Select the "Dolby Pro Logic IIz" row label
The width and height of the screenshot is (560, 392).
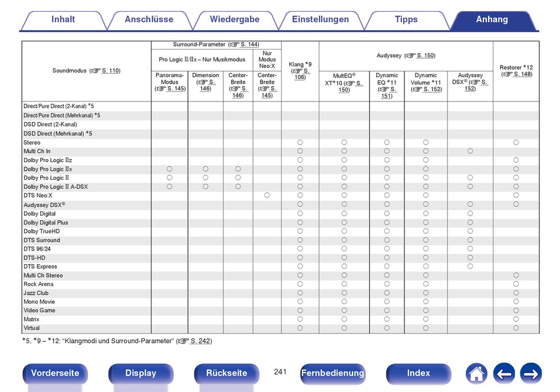[48, 160]
